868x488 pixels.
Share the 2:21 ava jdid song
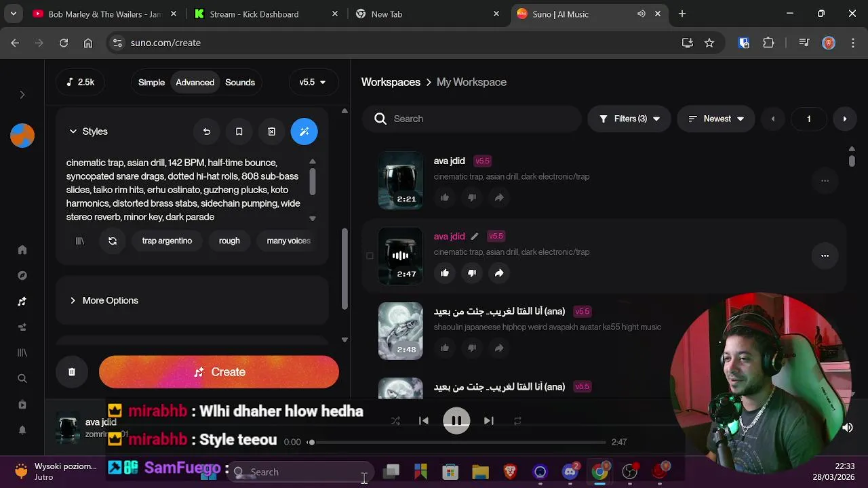pos(499,197)
